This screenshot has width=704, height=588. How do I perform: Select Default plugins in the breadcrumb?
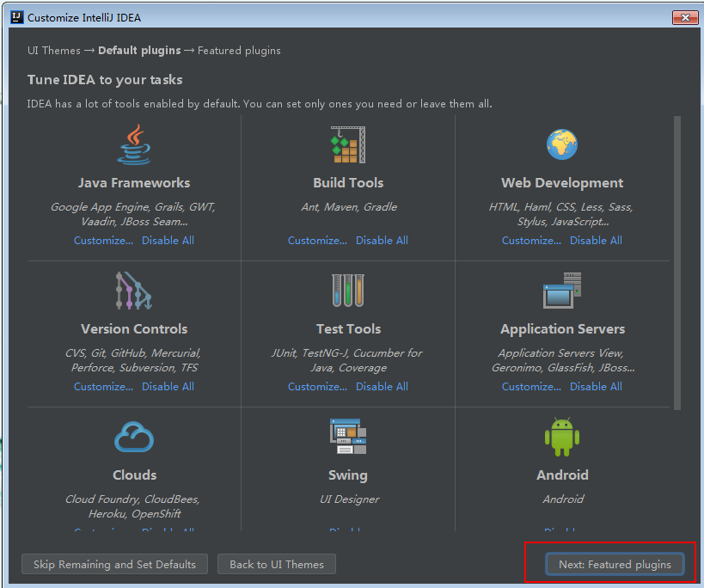139,50
